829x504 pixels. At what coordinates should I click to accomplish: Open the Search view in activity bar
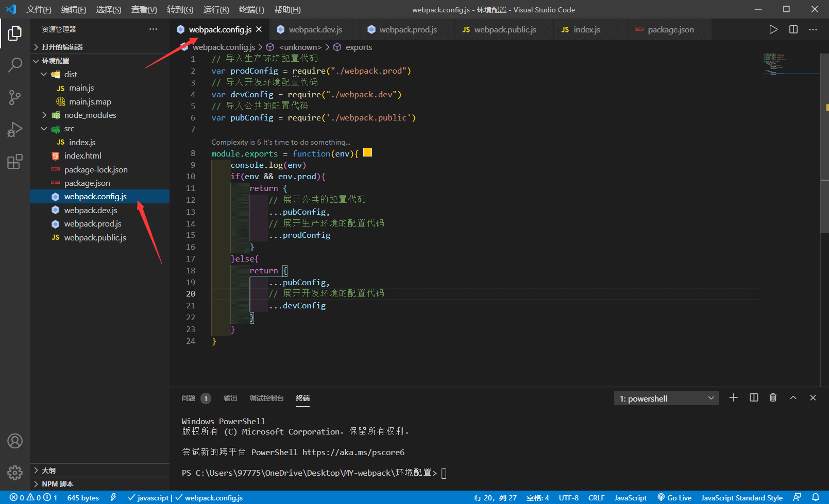point(15,65)
